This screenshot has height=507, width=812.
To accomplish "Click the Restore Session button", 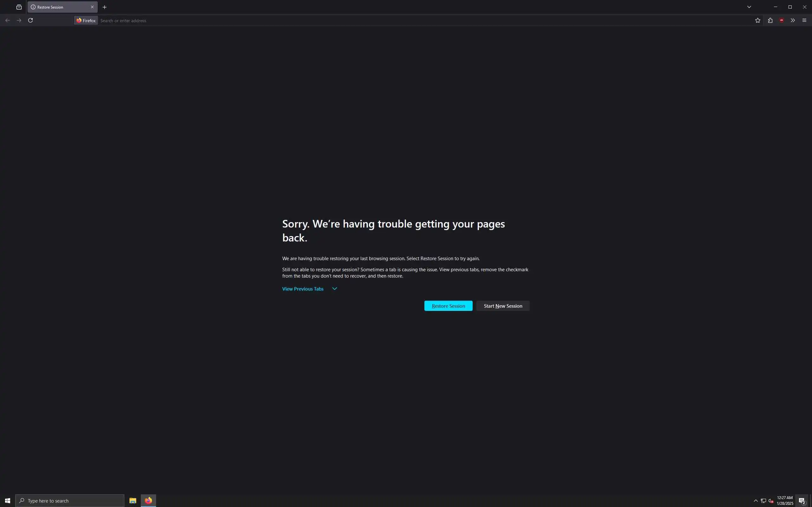I will [x=448, y=306].
